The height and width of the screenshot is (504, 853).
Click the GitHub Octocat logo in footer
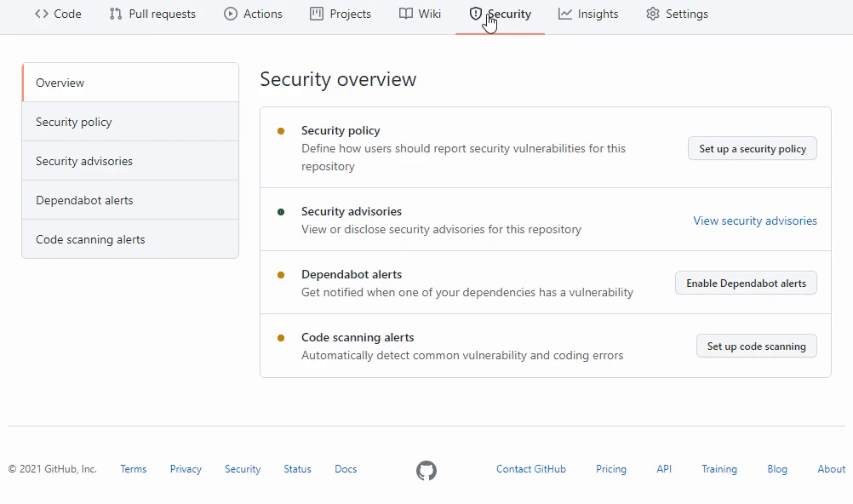(426, 470)
